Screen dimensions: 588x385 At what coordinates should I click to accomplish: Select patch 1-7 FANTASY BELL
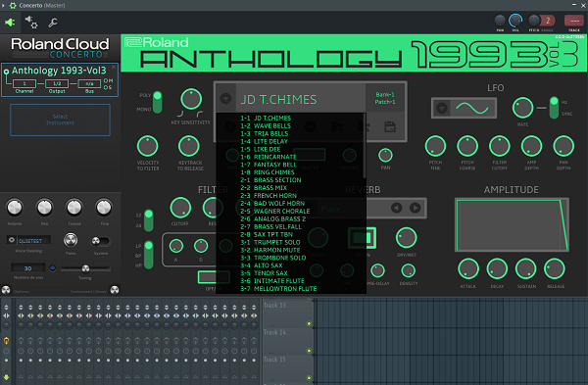(269, 165)
